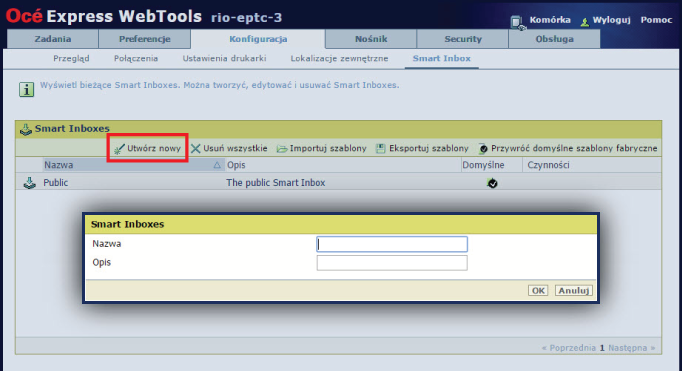Viewport: 682px width, 371px height.
Task: Click 'The public Smart Inbox' description
Action: (275, 183)
